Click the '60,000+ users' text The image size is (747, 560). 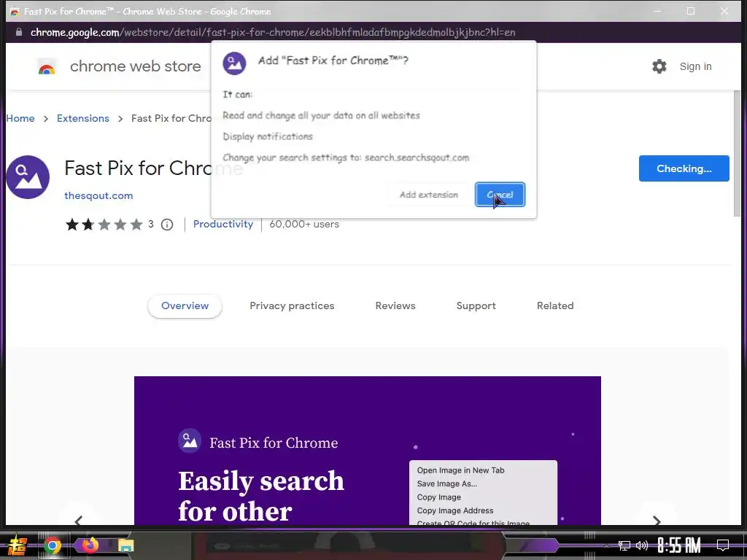pos(304,224)
